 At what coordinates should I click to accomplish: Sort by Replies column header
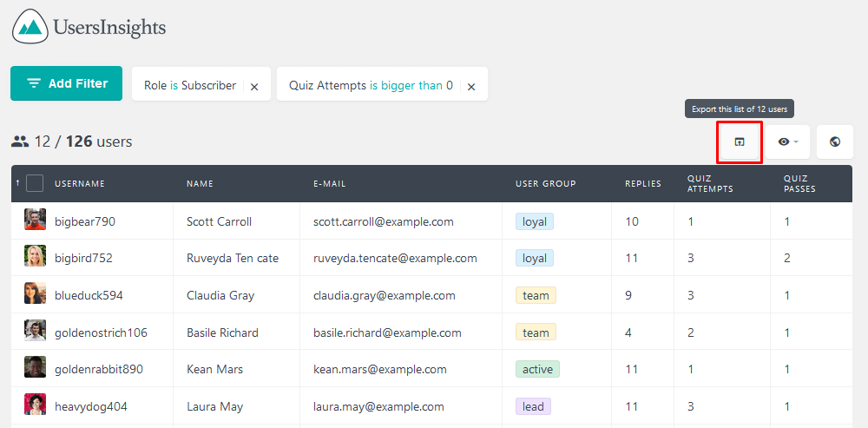pyautogui.click(x=642, y=184)
